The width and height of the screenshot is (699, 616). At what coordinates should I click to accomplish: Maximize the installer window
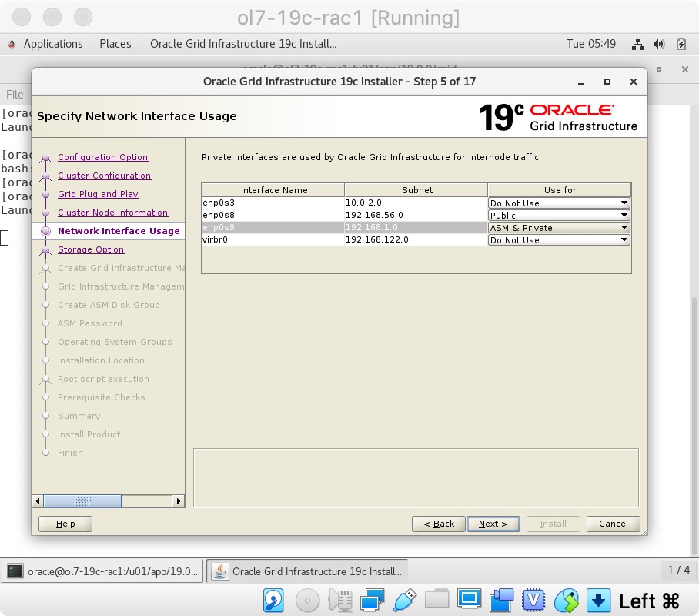[607, 82]
